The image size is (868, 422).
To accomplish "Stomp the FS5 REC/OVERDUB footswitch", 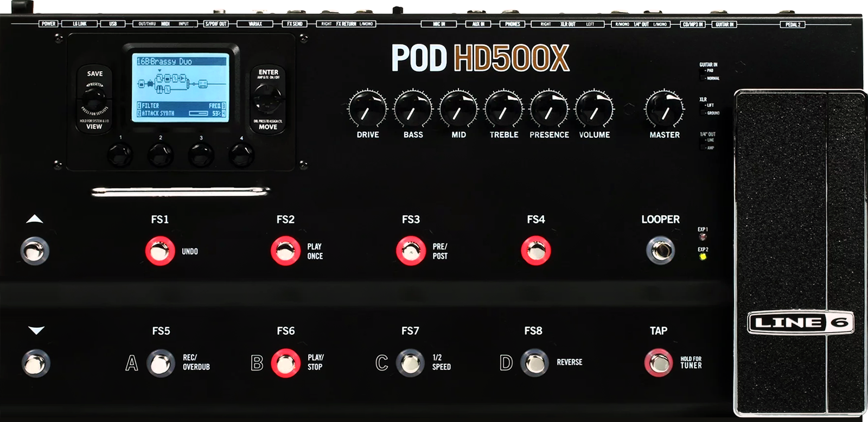I will 161,363.
